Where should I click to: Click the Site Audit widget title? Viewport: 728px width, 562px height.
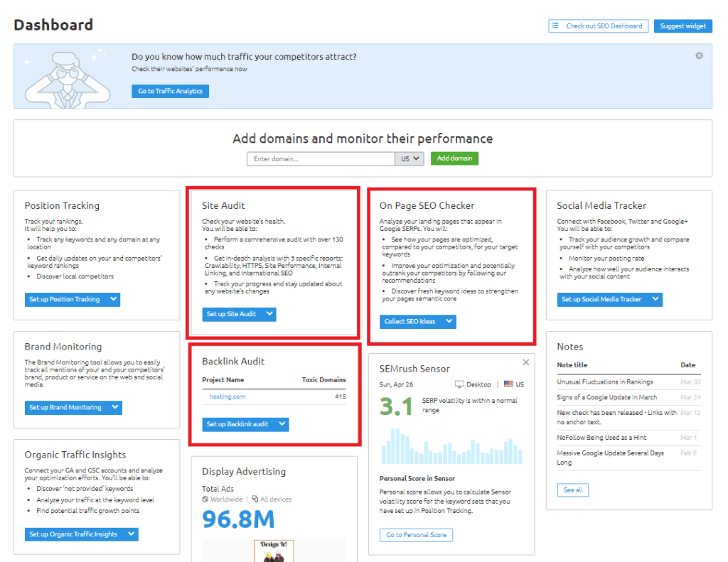pyautogui.click(x=223, y=205)
